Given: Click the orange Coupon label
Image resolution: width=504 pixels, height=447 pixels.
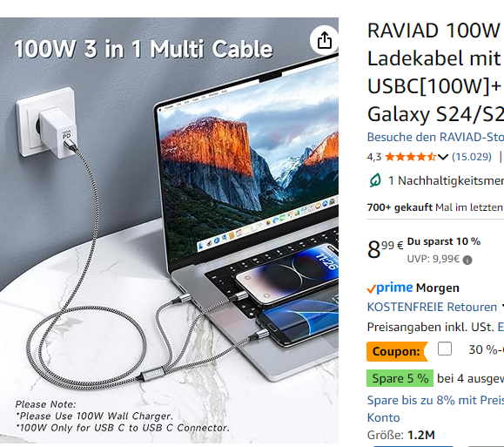Looking at the screenshot, I should [x=397, y=351].
